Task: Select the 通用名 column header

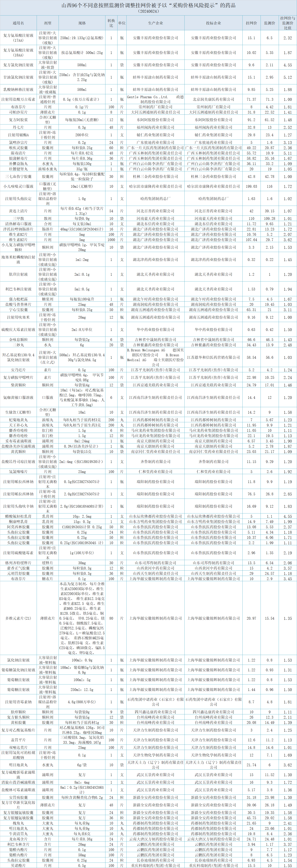Action: tap(19, 23)
